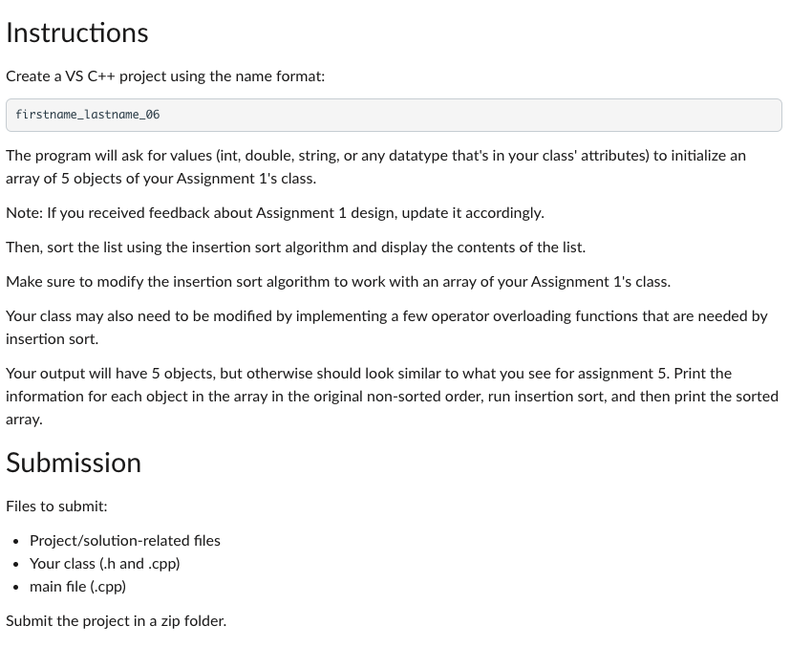Viewport: 812px width, 647px height.
Task: Click 'array of 5 objects' text line
Action: (x=161, y=179)
